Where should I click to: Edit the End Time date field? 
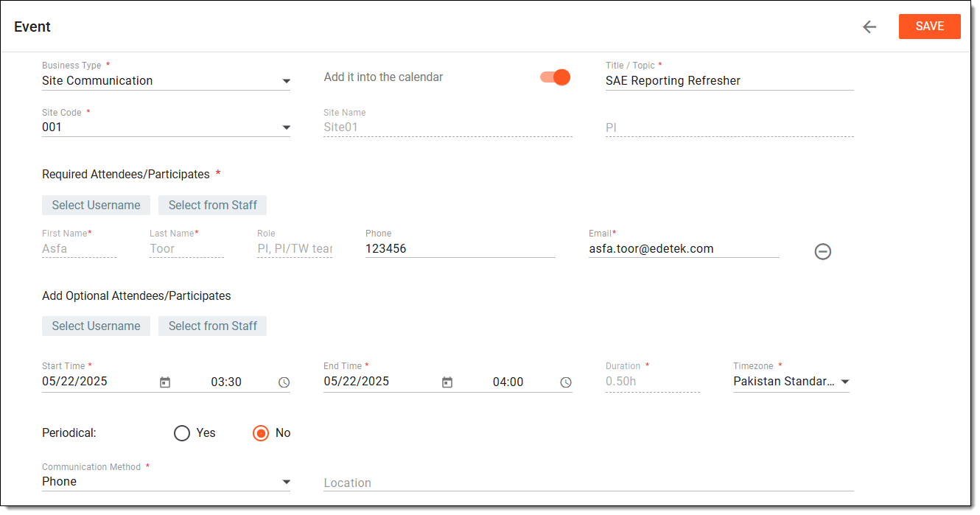point(379,382)
